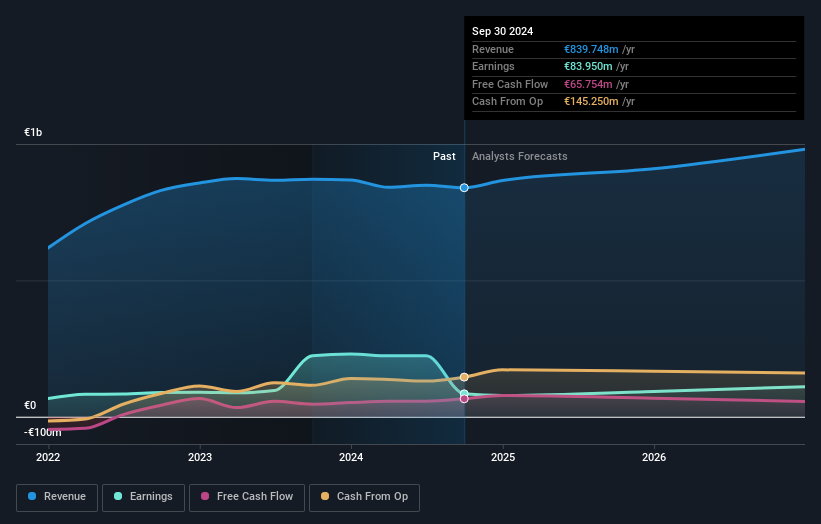Click the Cash From Op label in tooltip
821x524 pixels.
click(x=507, y=102)
